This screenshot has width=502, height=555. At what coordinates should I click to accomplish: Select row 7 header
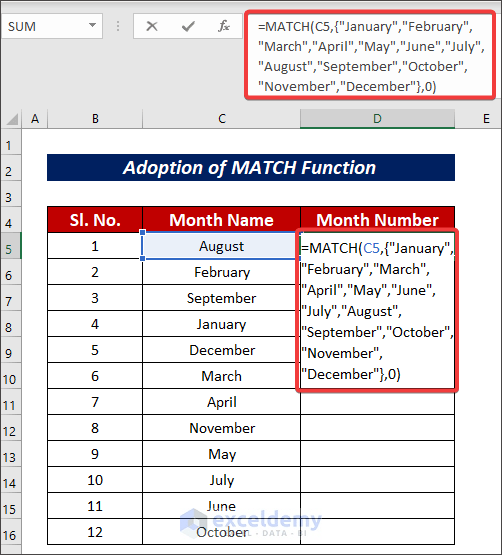point(11,298)
